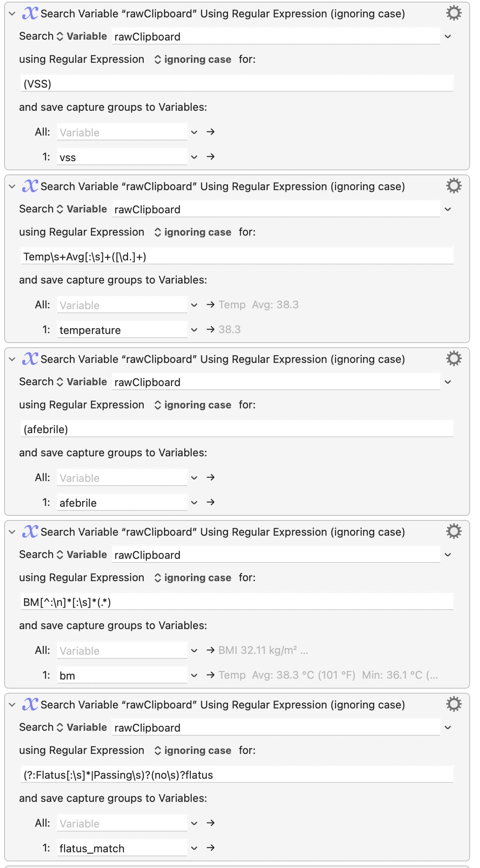Click the All variable field in afebrile action
Screen dimensions: 480x868
[x=122, y=478]
